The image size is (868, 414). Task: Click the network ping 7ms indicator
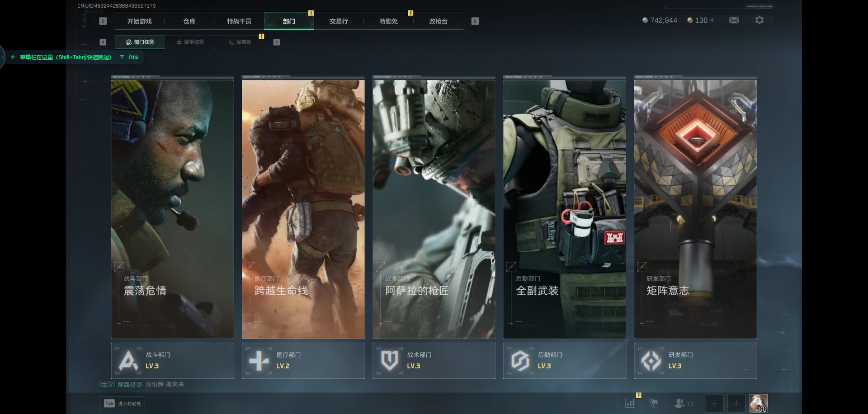[x=129, y=57]
